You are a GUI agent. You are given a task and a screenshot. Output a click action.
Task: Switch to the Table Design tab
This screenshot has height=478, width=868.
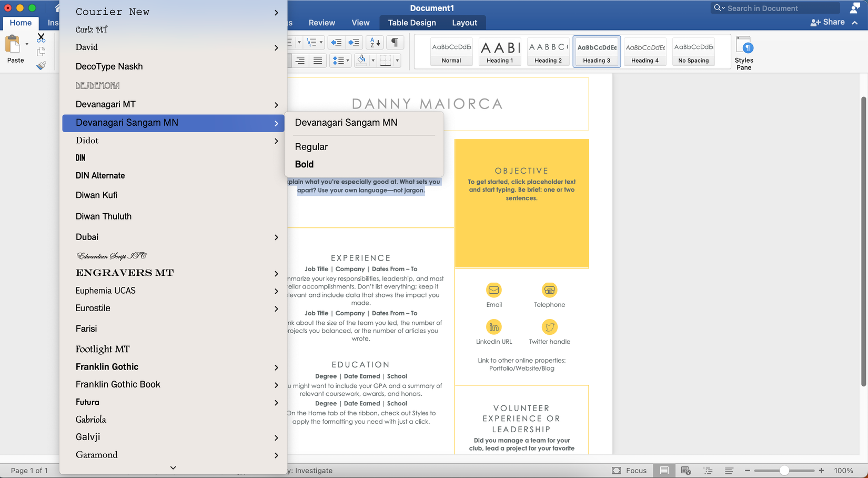pos(411,23)
